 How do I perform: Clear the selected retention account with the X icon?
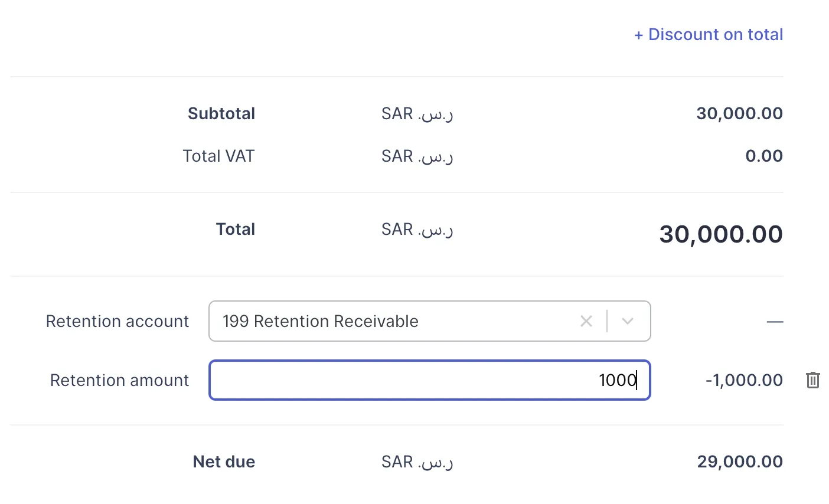tap(586, 321)
